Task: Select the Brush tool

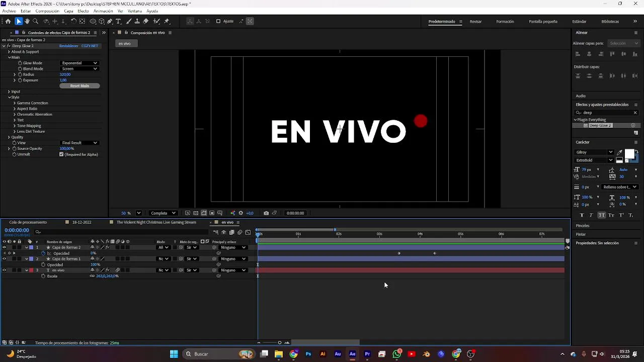Action: [129, 21]
